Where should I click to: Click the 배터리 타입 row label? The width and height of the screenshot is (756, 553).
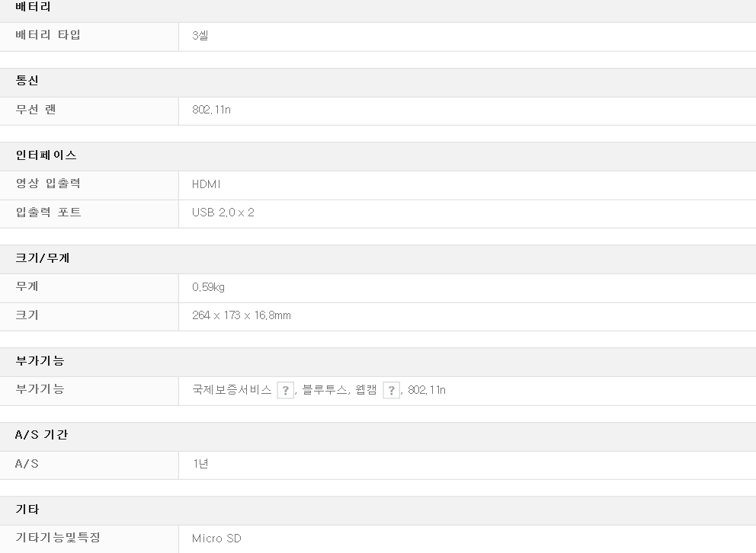(x=48, y=35)
